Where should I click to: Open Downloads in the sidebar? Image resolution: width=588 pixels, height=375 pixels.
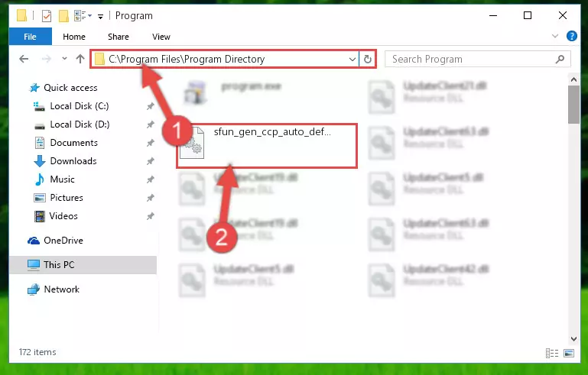tap(73, 161)
